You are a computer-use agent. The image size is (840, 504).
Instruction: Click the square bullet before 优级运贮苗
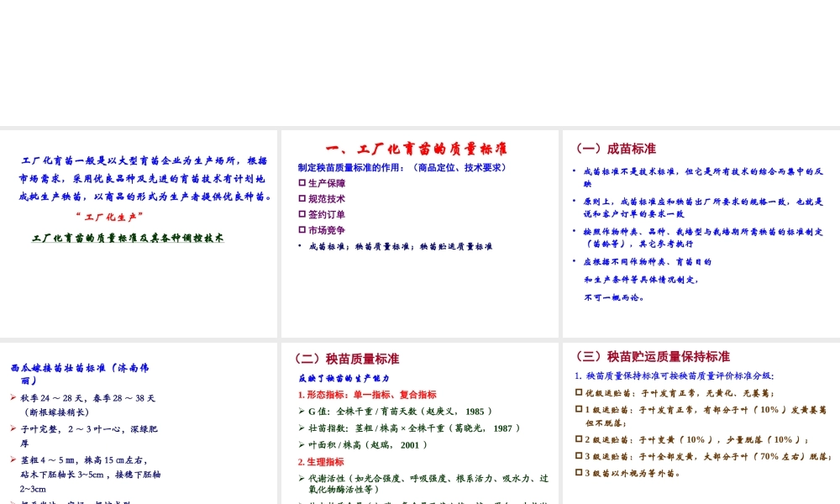click(x=579, y=392)
